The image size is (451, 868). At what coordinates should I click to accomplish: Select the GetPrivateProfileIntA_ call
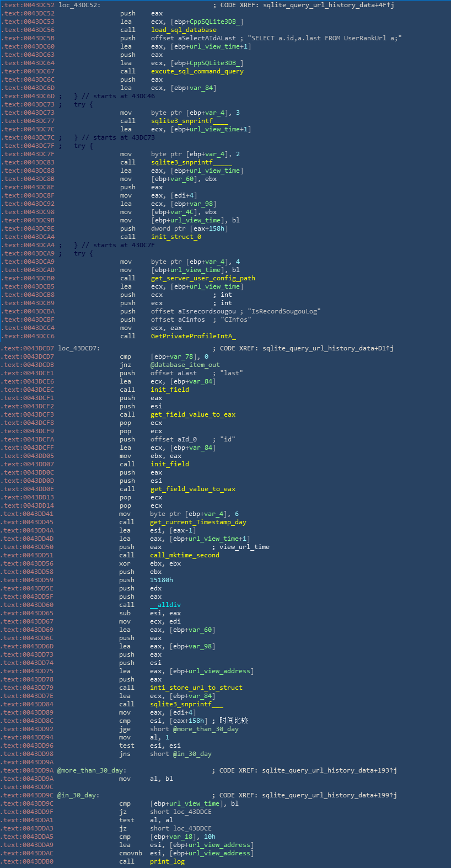pos(193,336)
